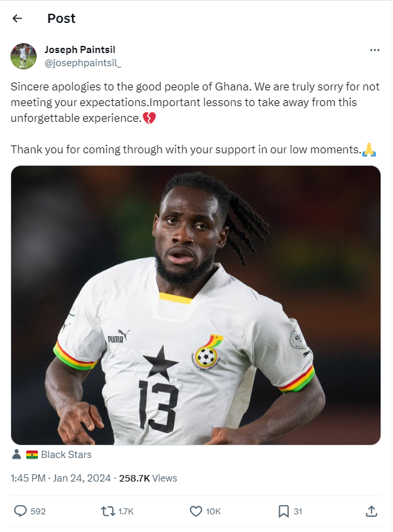Open the Joseph Paintsil display name
This screenshot has width=393, height=532.
pos(80,50)
